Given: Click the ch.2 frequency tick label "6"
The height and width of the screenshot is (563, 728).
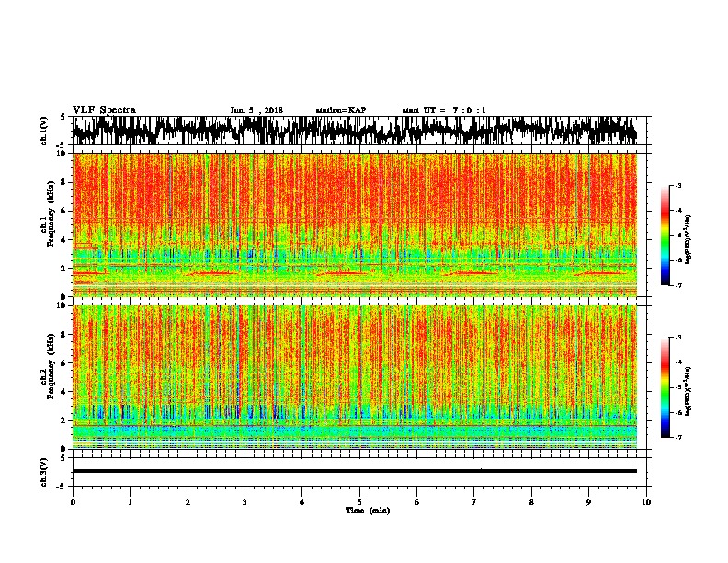Looking at the screenshot, I should (63, 363).
